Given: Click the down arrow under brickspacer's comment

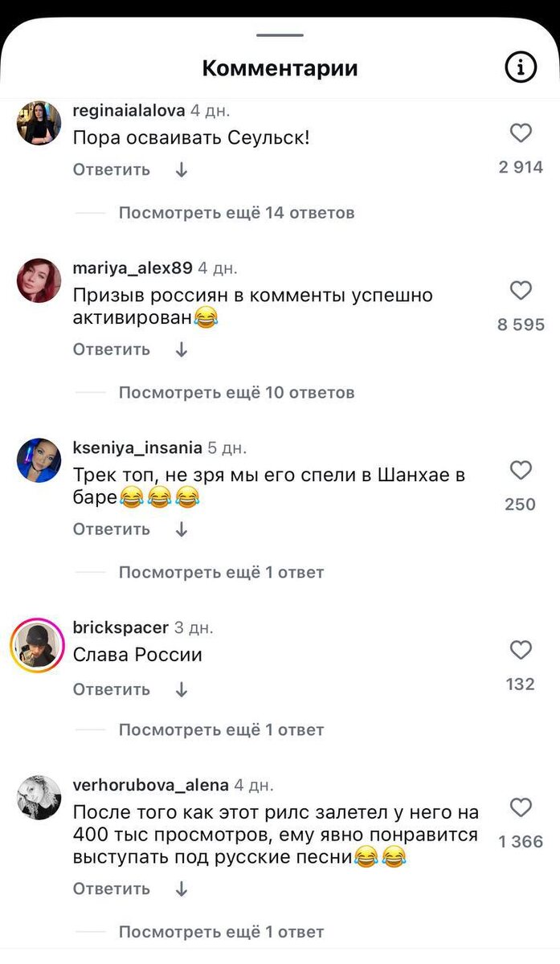Looking at the screenshot, I should click(x=182, y=689).
